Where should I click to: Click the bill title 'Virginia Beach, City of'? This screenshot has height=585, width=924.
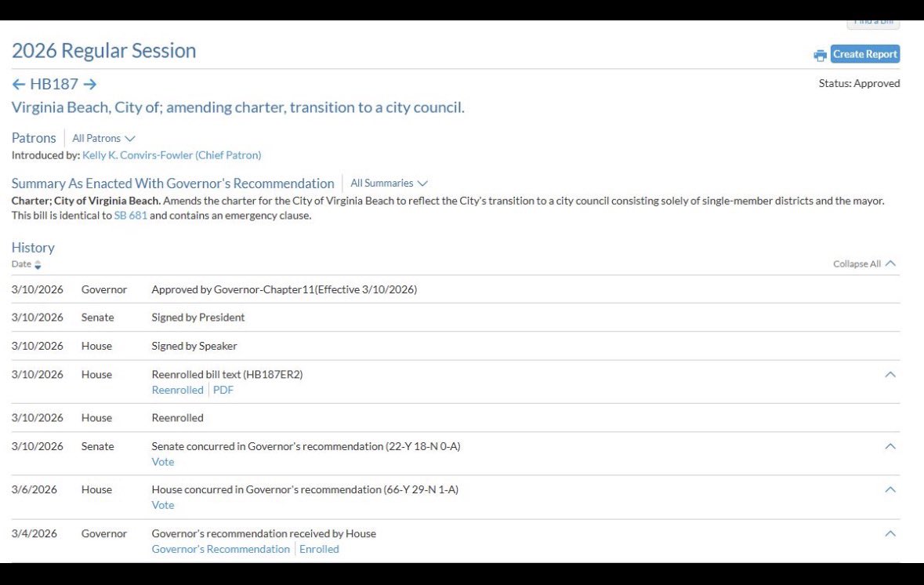[x=237, y=107]
